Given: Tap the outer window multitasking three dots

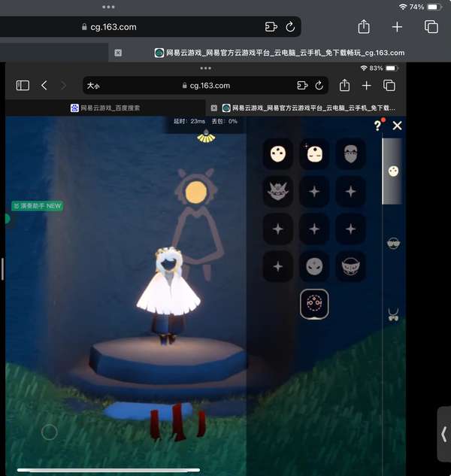Looking at the screenshot, I should 108,7.
